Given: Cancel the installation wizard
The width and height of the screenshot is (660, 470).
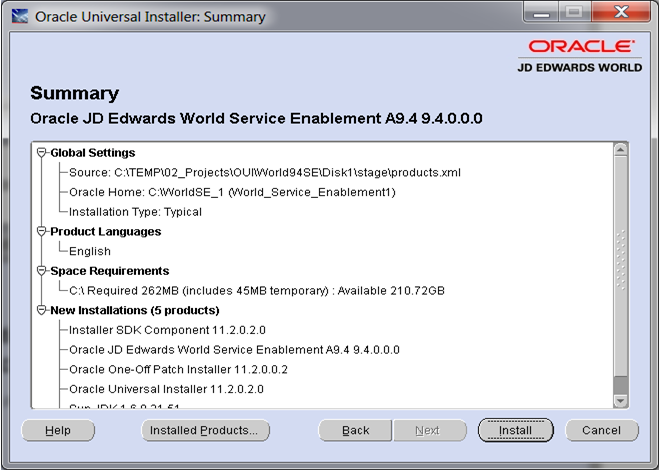Looking at the screenshot, I should click(x=601, y=430).
